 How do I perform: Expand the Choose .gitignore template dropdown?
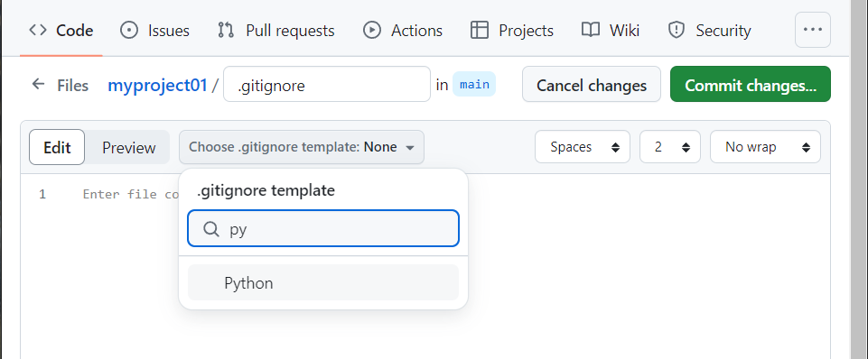[301, 147]
